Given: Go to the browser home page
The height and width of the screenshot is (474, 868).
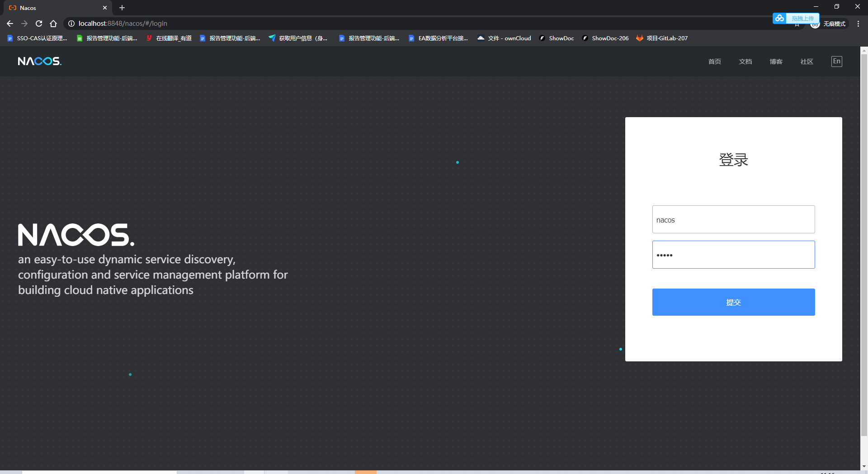Looking at the screenshot, I should (53, 24).
